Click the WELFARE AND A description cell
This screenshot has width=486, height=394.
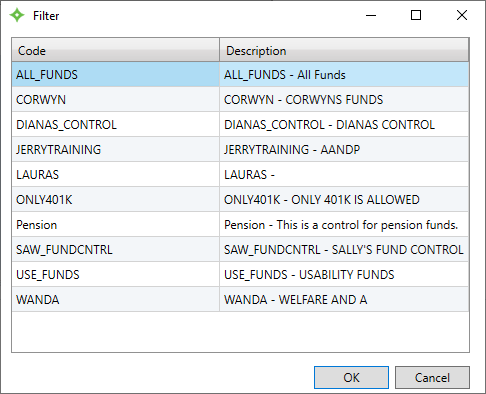(344, 300)
